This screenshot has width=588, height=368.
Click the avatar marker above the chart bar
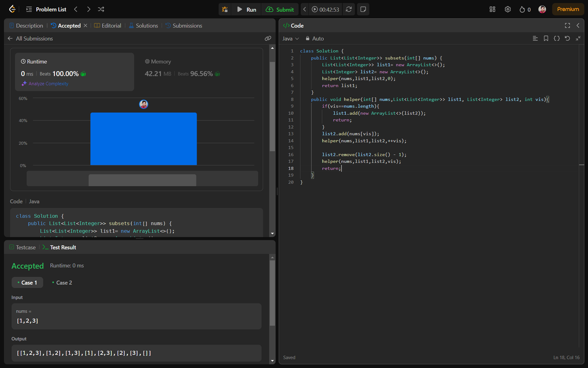point(144,104)
